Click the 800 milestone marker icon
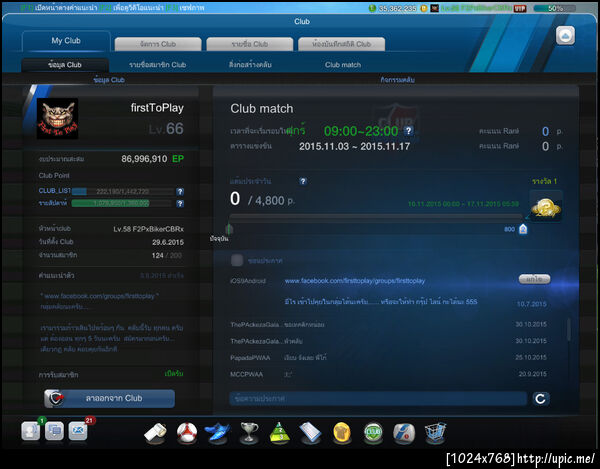The width and height of the screenshot is (600, 469). (523, 229)
